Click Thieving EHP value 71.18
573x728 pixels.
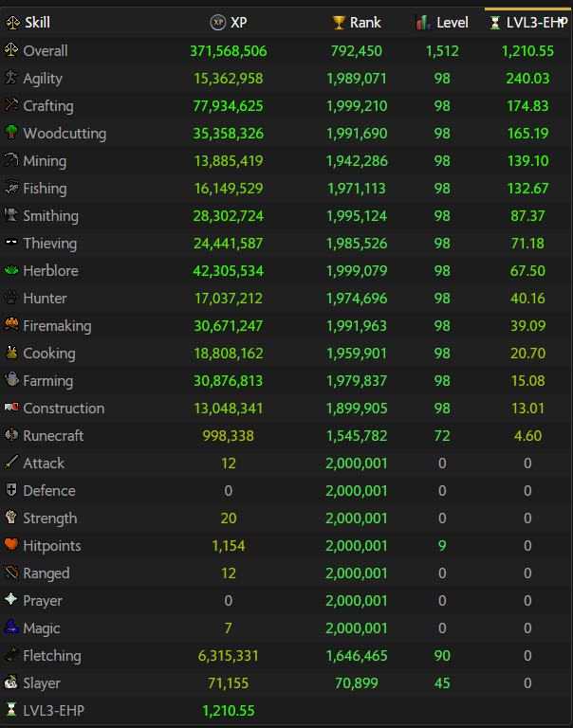coord(527,243)
